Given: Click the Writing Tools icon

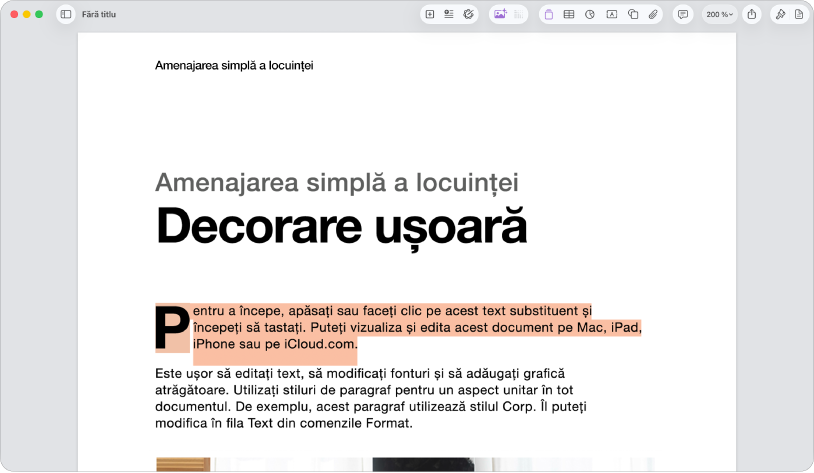Looking at the screenshot, I should click(468, 15).
